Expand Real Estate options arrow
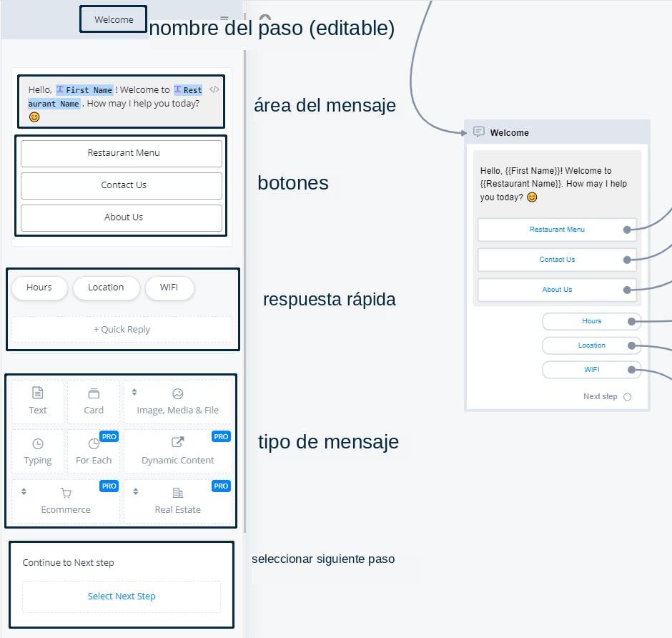Viewport: 672px width, 638px height. pos(135,491)
